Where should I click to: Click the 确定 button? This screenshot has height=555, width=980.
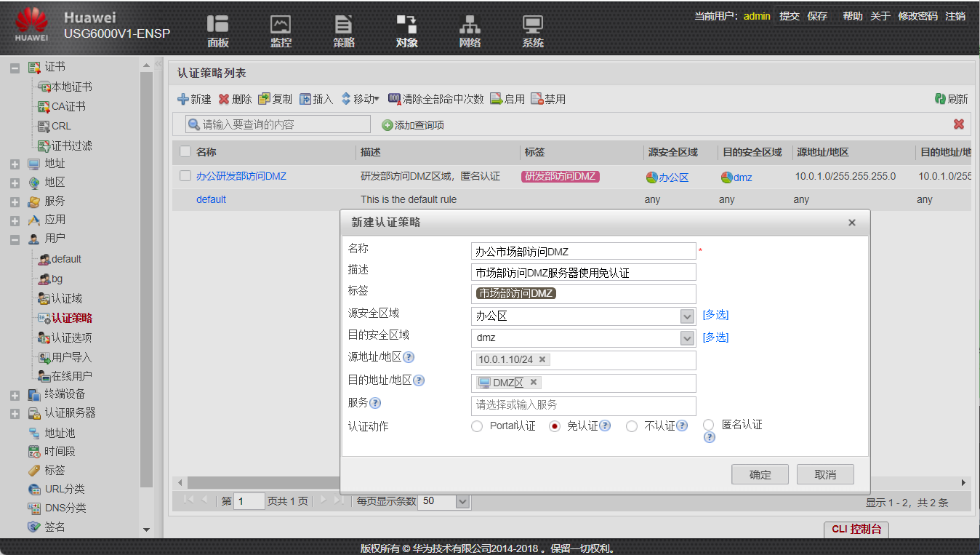[x=760, y=474]
